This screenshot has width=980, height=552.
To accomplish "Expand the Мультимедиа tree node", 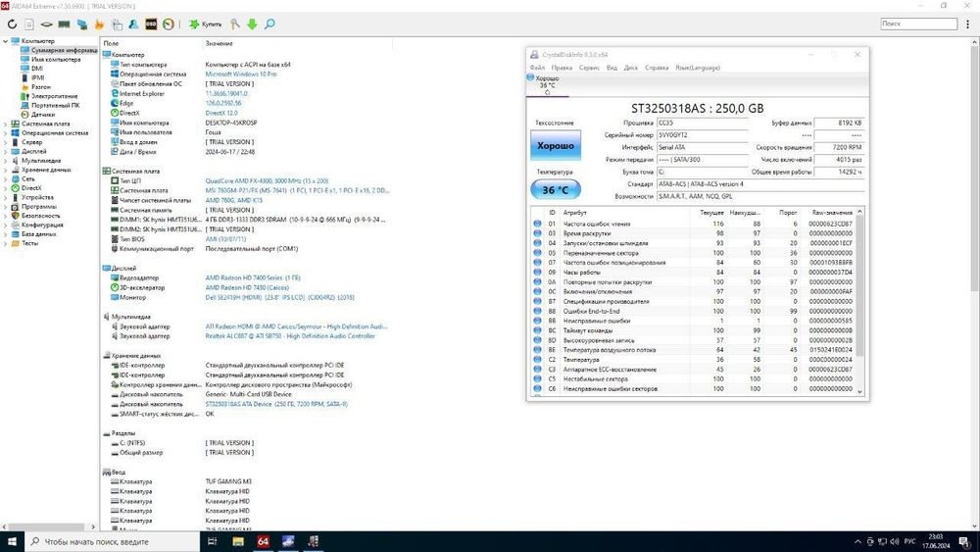I will tap(5, 161).
